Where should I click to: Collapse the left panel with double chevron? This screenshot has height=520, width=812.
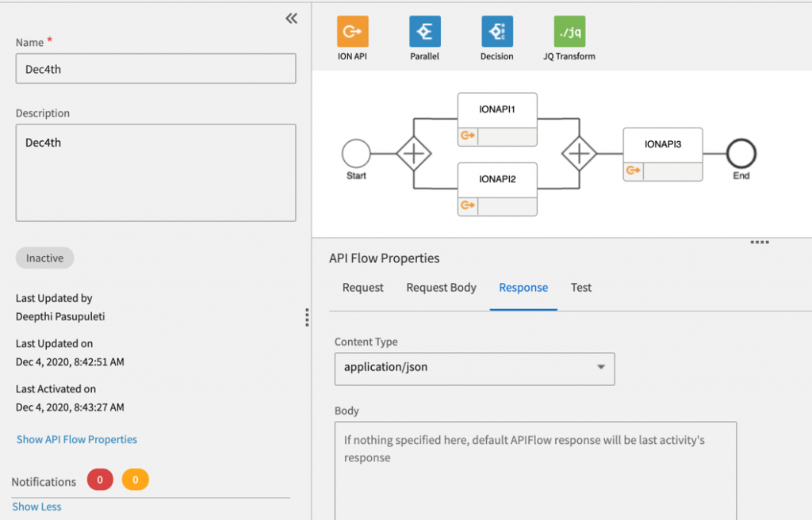point(291,18)
